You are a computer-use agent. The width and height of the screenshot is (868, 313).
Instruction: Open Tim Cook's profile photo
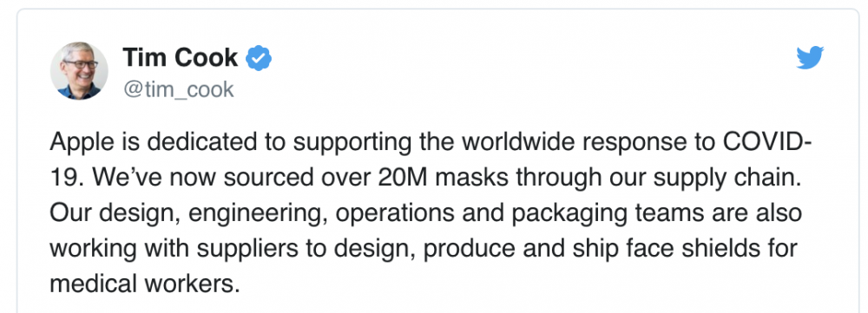79,71
